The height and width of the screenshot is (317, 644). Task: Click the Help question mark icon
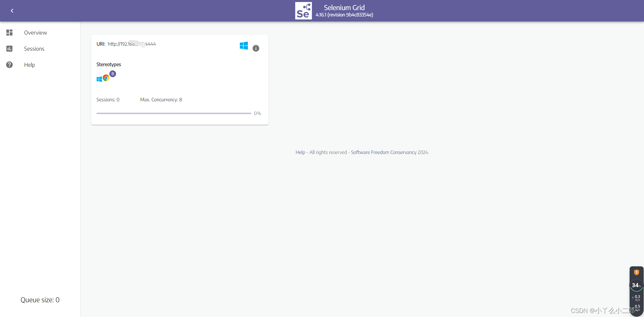point(9,65)
